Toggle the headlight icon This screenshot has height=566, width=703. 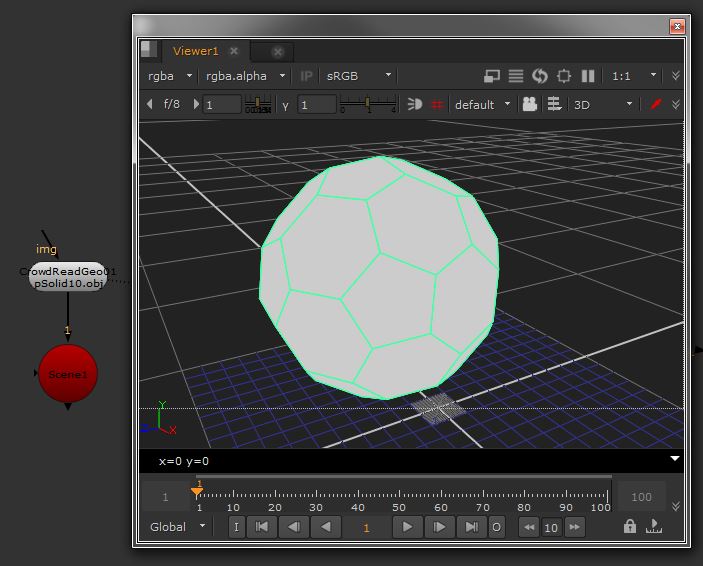pyautogui.click(x=415, y=104)
